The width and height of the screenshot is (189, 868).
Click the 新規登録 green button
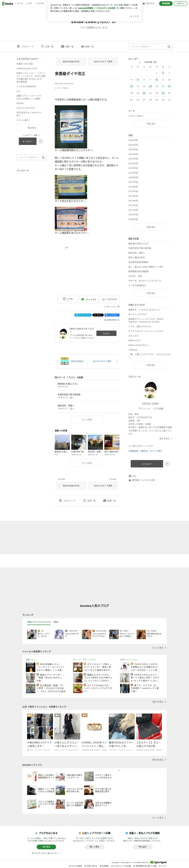(165, 3)
